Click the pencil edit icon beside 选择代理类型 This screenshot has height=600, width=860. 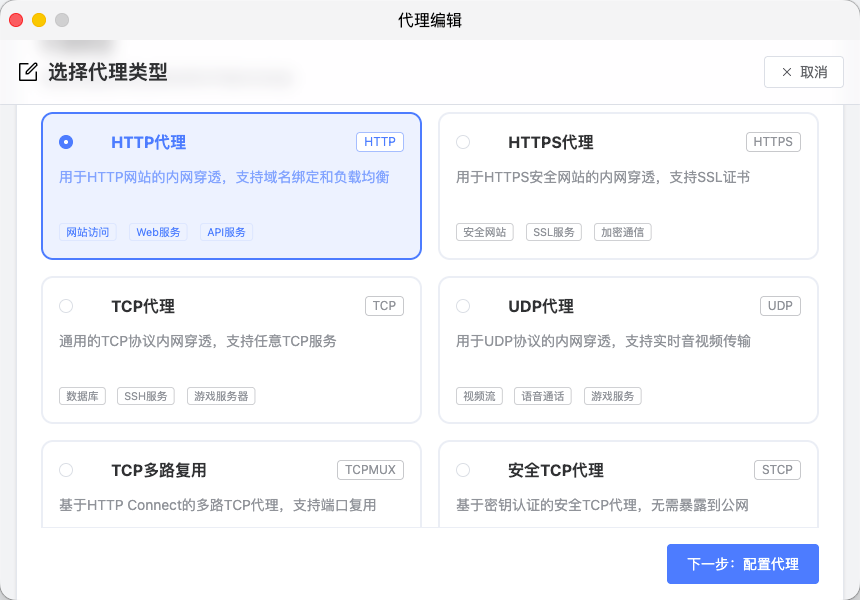26,71
